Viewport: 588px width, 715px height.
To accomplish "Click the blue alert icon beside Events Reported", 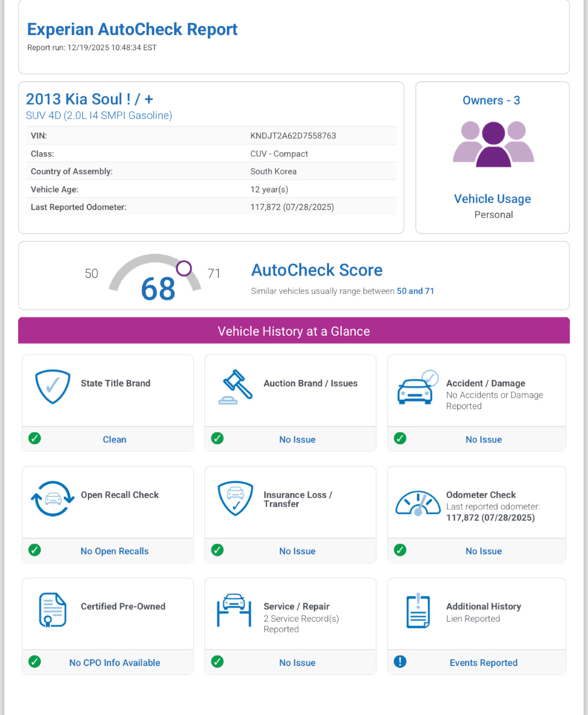I will tap(400, 661).
